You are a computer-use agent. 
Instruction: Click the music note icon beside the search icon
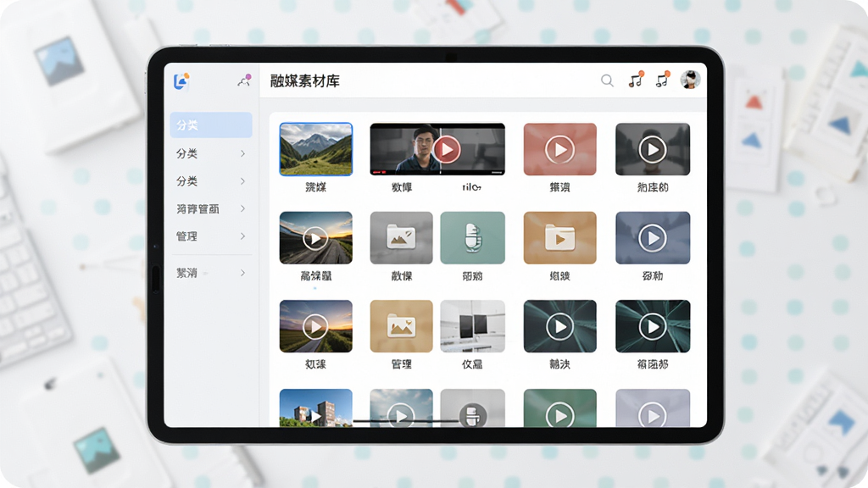pyautogui.click(x=636, y=80)
